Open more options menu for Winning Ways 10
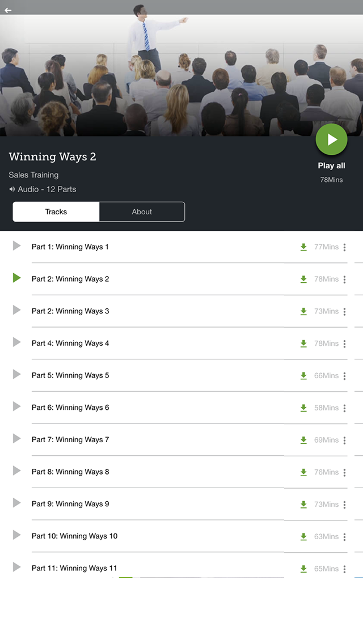The image size is (363, 644). tap(344, 537)
